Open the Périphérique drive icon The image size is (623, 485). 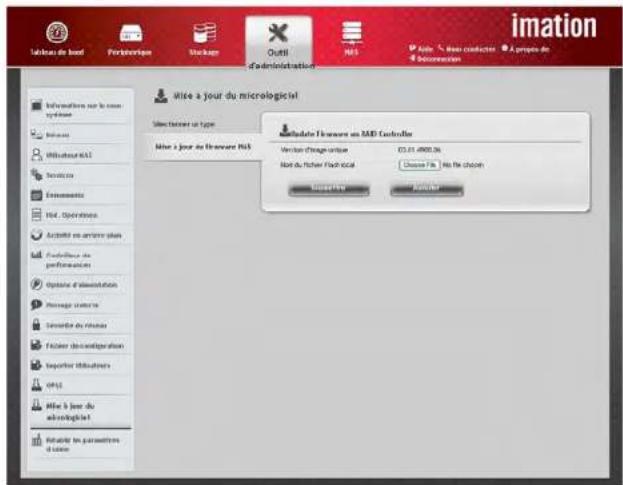[x=131, y=33]
